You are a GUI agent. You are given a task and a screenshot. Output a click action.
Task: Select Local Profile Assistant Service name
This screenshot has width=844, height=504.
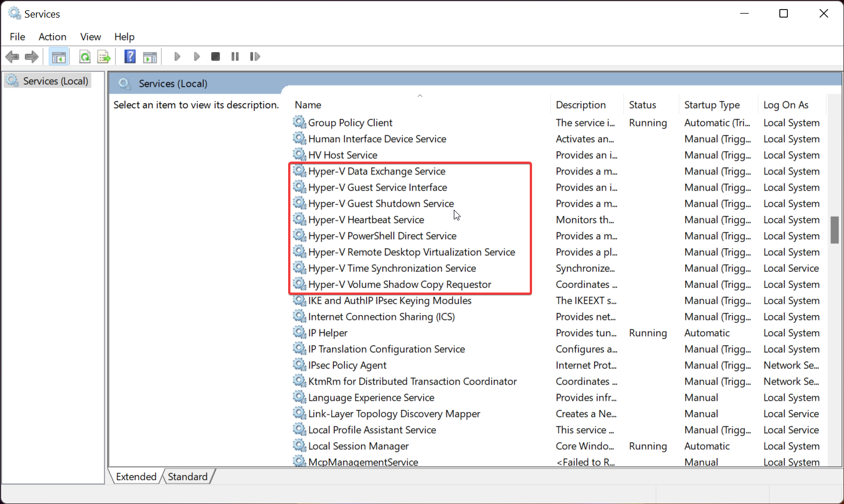[372, 430]
